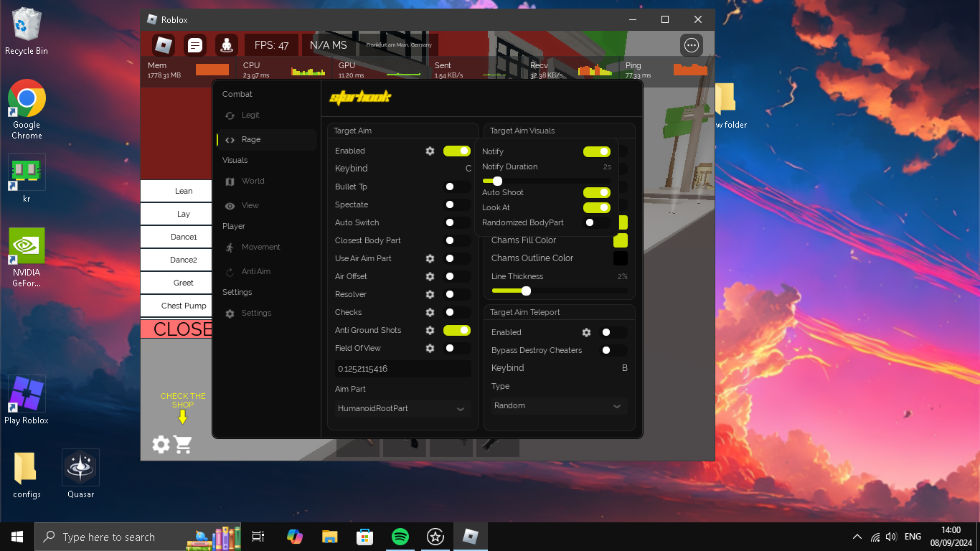Select Play Roblox desktop shortcut
980x551 pixels.
(27, 400)
